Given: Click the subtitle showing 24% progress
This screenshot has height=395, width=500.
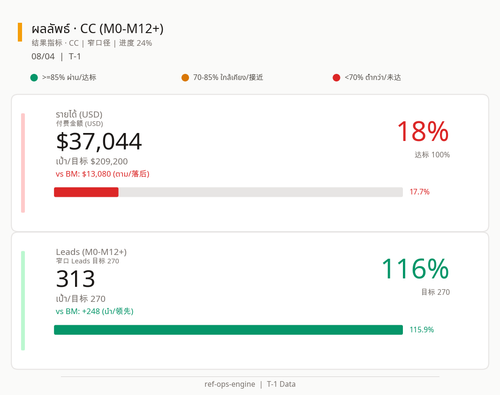Looking at the screenshot, I should [x=92, y=43].
